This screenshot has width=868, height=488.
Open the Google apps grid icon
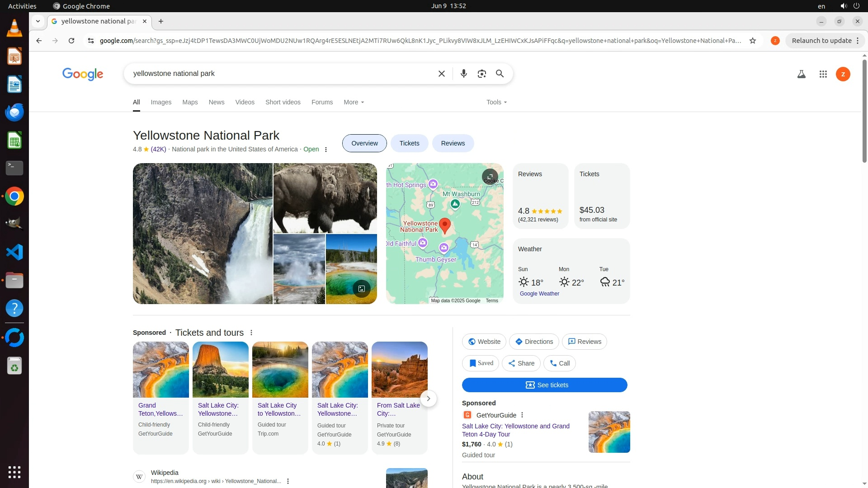click(x=823, y=74)
